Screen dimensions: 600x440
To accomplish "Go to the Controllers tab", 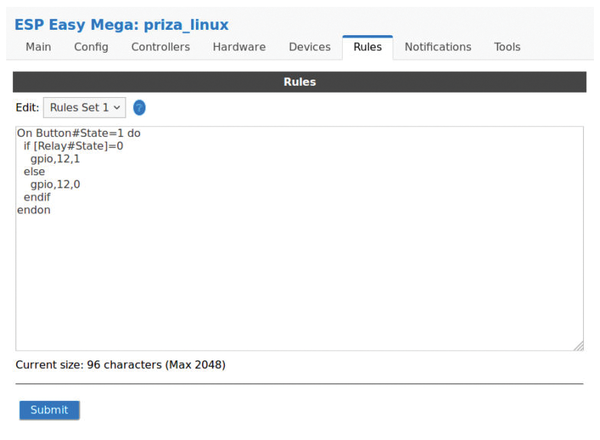I will coord(160,47).
